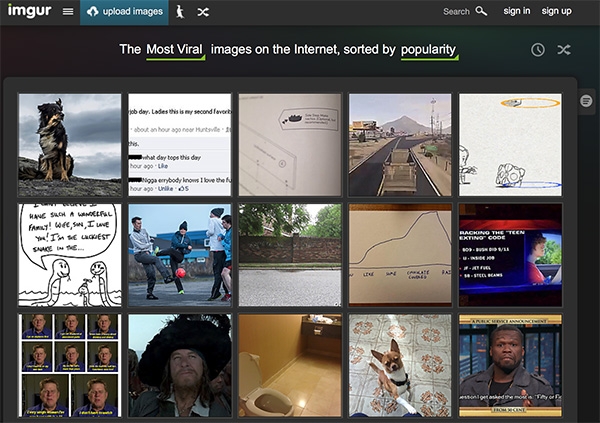Open the sign up link

(x=556, y=11)
